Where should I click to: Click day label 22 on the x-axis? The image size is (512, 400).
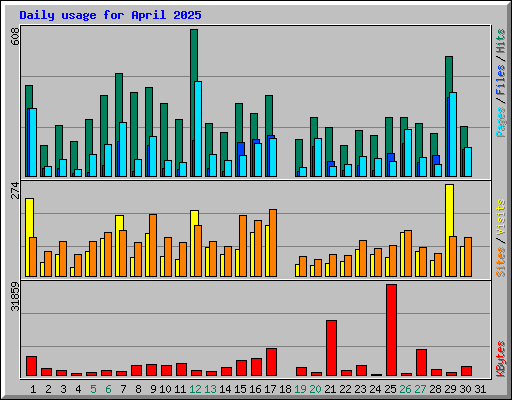(345, 389)
